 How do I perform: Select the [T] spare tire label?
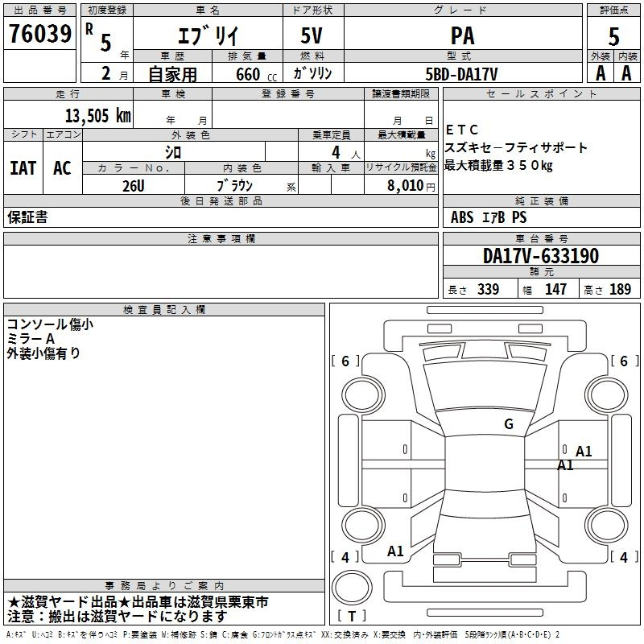[x=352, y=616]
